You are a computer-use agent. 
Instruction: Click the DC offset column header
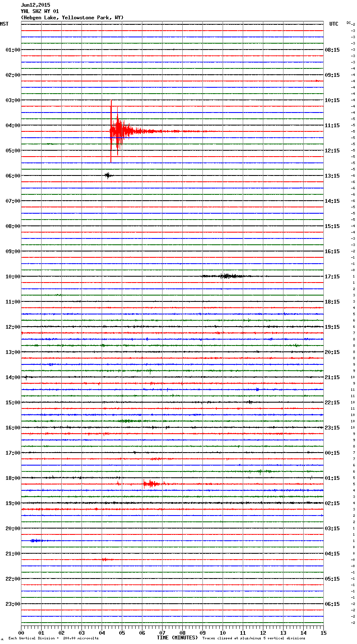[349, 23]
